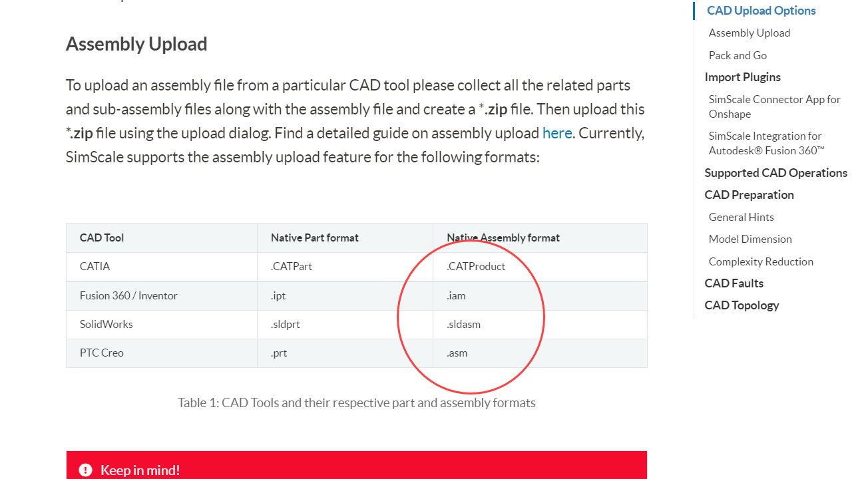Go to CAD Upload Options section
This screenshot has height=479, width=868.
761,11
